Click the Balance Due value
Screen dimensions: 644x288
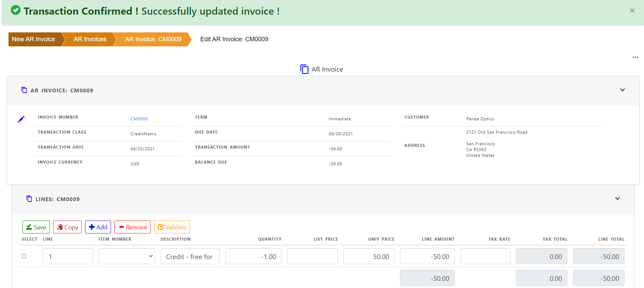[x=335, y=164]
